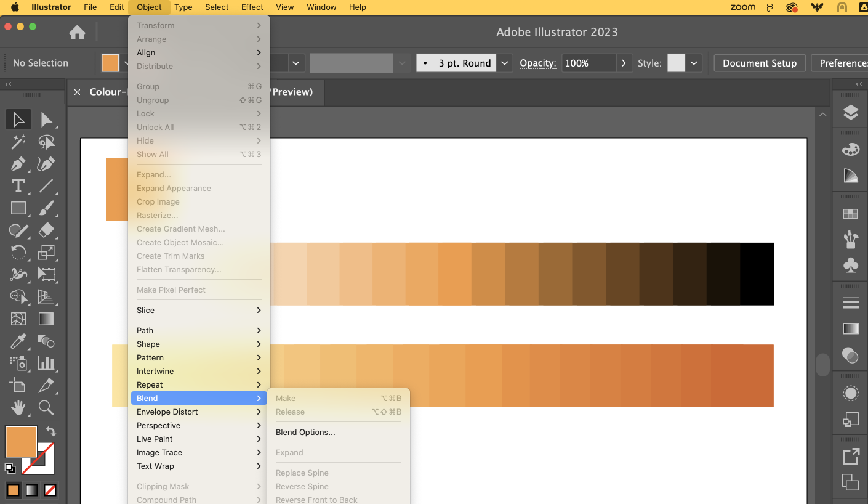The image size is (868, 504).
Task: Open the Effect menu
Action: point(252,7)
